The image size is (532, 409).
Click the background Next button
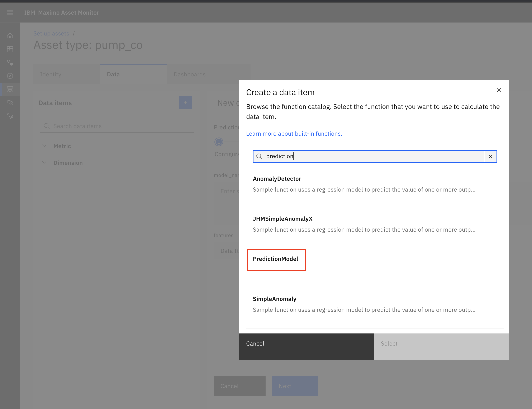coord(295,386)
